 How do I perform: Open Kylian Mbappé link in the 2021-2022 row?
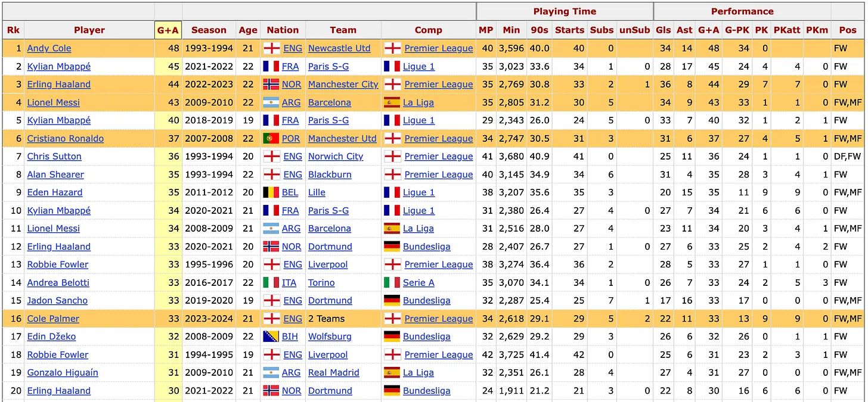coord(59,66)
